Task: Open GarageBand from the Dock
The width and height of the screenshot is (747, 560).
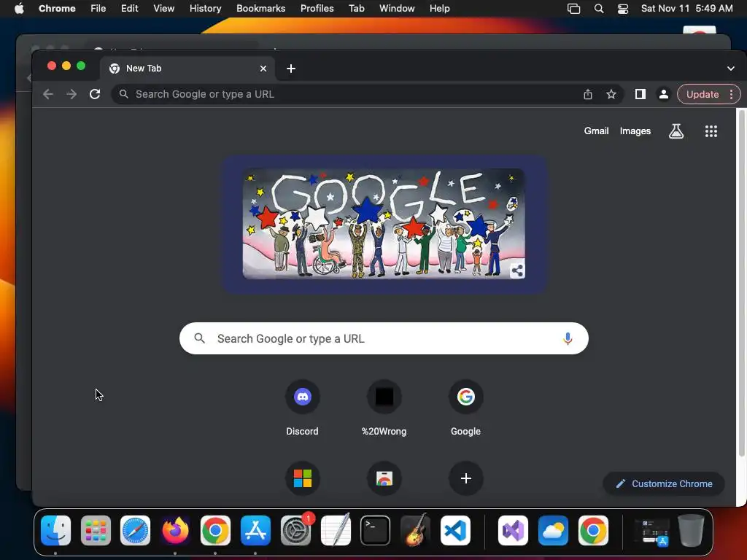Action: coord(415,530)
